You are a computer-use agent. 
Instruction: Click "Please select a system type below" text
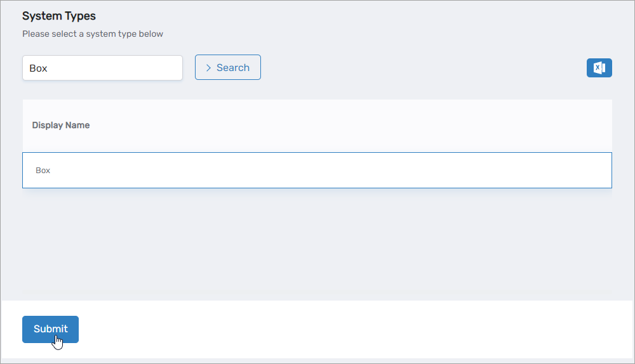click(x=93, y=34)
